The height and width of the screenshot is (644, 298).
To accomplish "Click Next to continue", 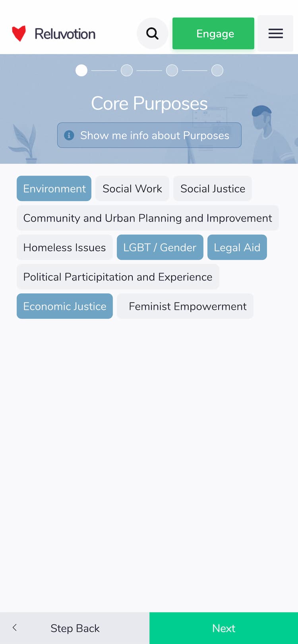I will pos(224,628).
